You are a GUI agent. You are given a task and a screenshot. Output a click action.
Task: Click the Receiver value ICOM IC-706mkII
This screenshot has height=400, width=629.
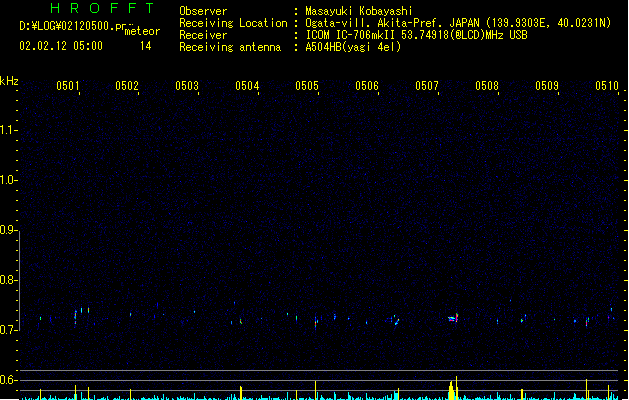coord(351,35)
